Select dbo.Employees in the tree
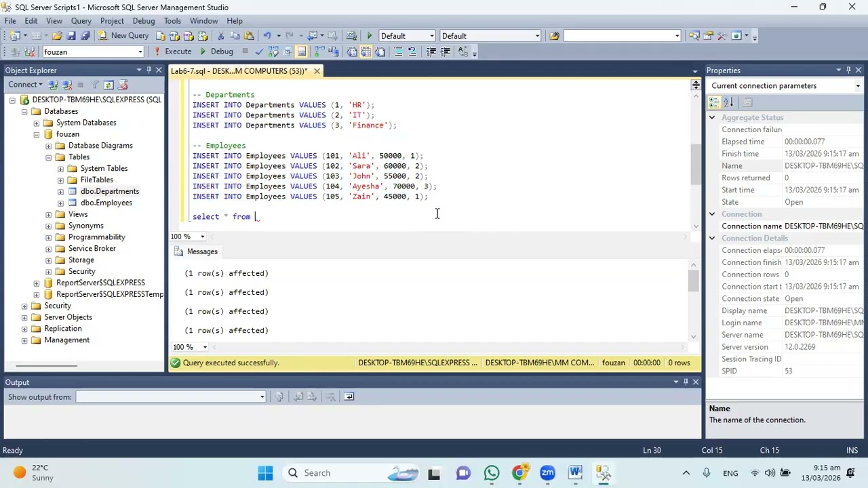Screen dimensions: 868x488 click(106, 203)
